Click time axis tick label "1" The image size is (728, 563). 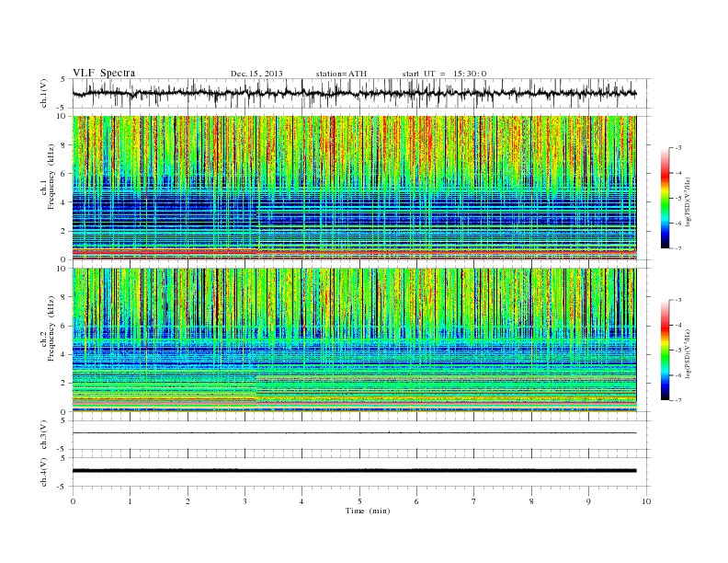coord(130,501)
